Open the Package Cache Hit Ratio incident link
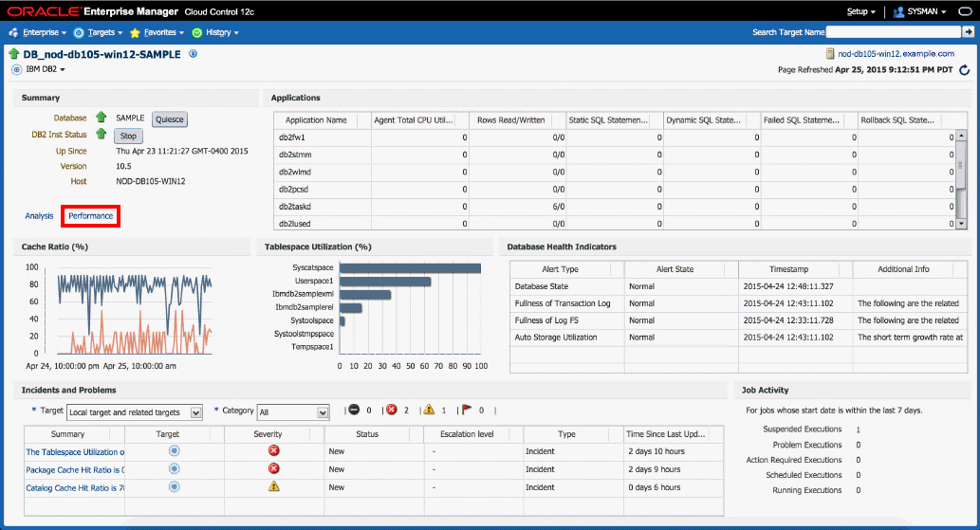The image size is (980, 530). (x=75, y=470)
